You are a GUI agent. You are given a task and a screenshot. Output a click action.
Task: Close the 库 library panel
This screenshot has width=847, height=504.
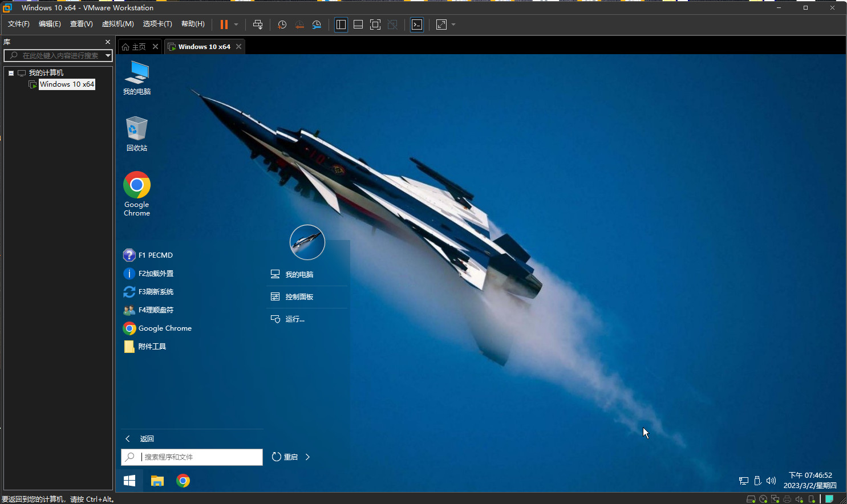[108, 42]
